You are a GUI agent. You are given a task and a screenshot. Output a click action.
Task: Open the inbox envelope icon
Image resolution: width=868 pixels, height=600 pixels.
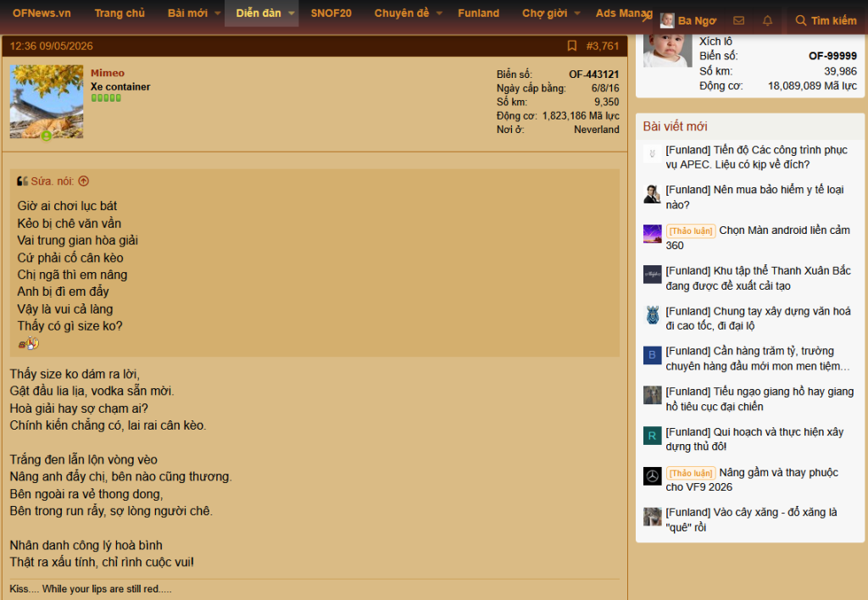(x=738, y=20)
